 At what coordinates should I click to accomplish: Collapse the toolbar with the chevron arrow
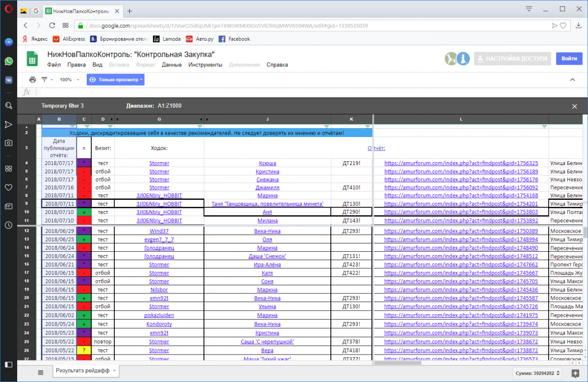(572, 80)
